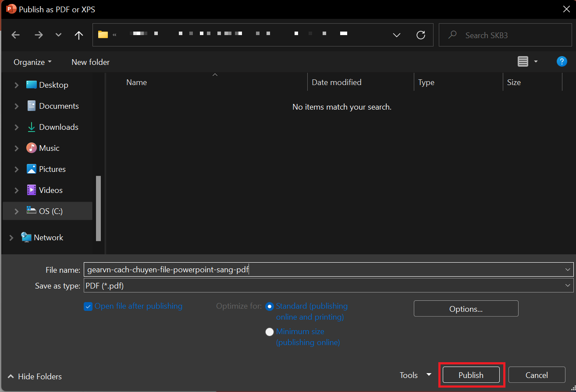This screenshot has width=576, height=392.
Task: Change the file view layout
Action: [523, 62]
